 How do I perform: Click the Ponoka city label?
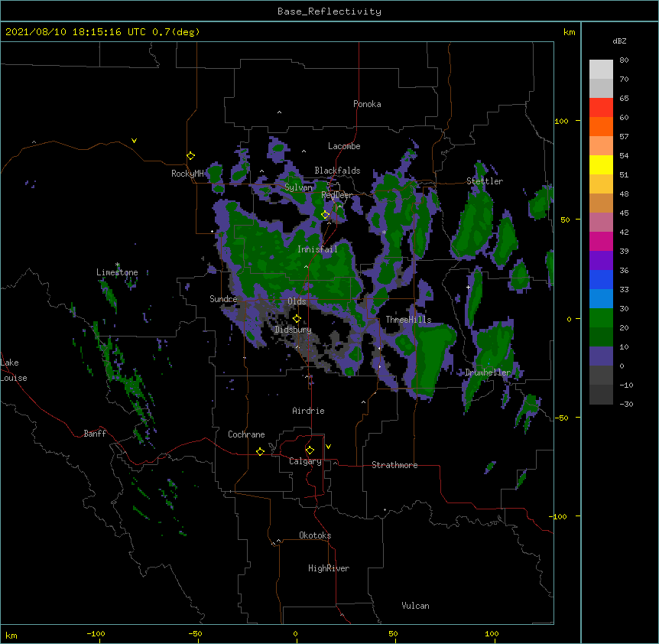pyautogui.click(x=367, y=104)
